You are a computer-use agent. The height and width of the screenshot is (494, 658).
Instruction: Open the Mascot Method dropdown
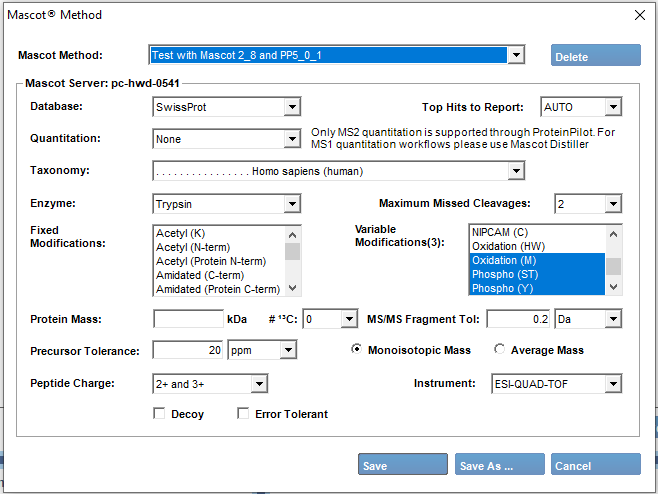point(516,55)
